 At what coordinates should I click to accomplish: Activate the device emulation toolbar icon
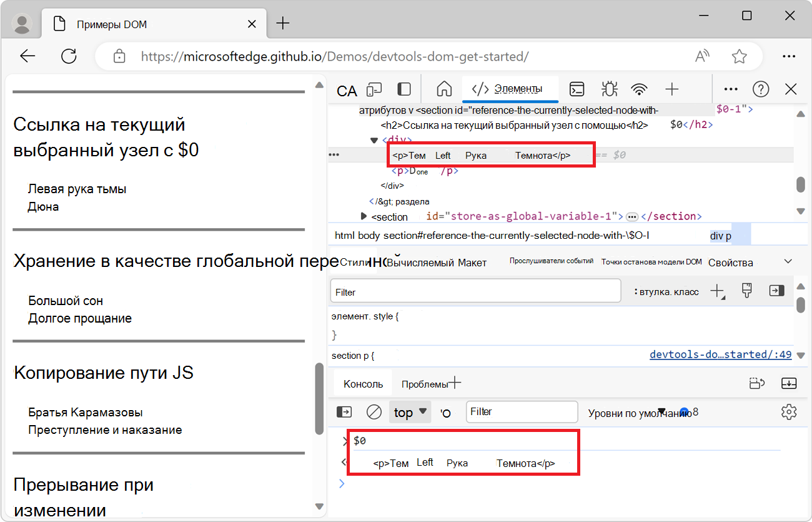[x=374, y=89]
